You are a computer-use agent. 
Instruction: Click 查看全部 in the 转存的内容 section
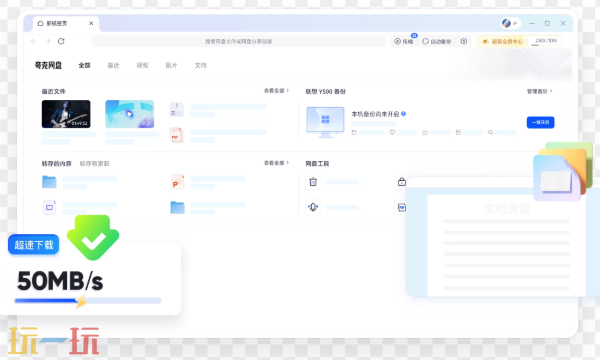point(276,163)
